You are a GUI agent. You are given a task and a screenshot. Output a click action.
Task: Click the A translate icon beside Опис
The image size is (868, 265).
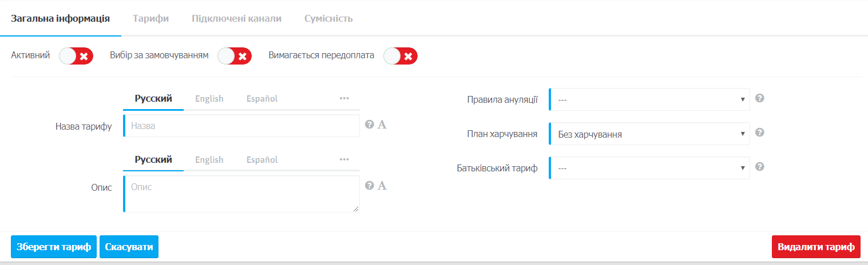tap(382, 186)
